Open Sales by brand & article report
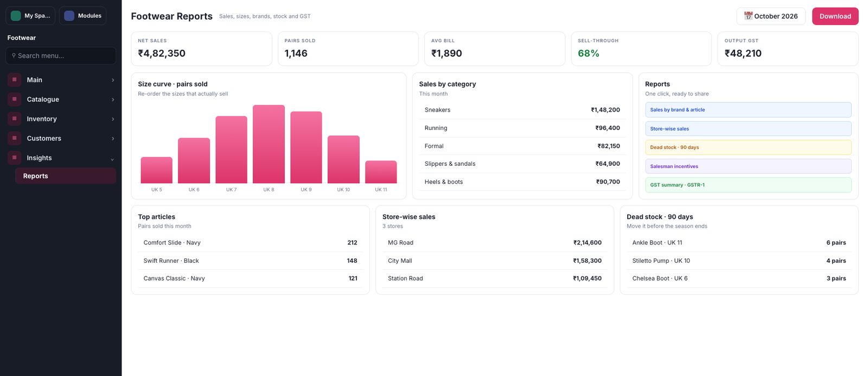Screen dimensions: 868x376 748,110
